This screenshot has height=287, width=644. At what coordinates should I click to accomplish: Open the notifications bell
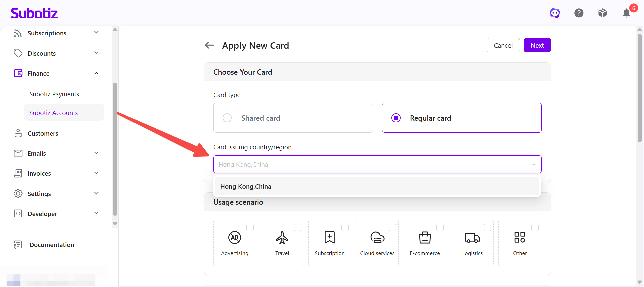point(627,13)
